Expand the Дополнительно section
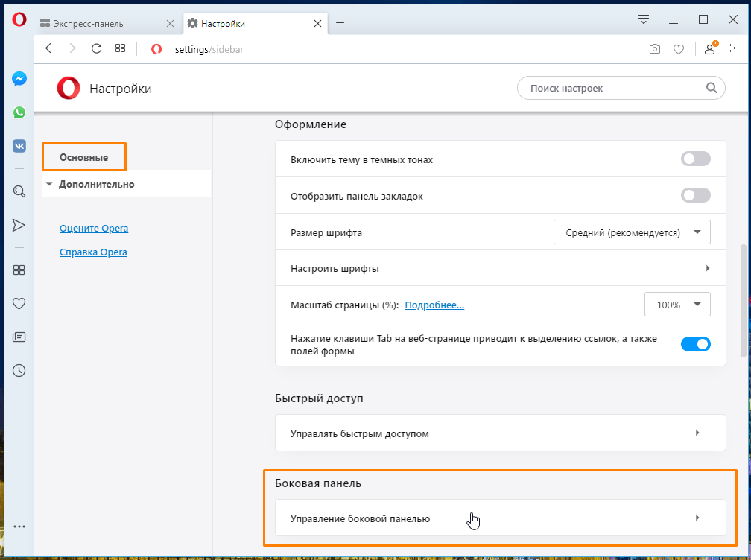The height and width of the screenshot is (560, 751). pyautogui.click(x=126, y=184)
